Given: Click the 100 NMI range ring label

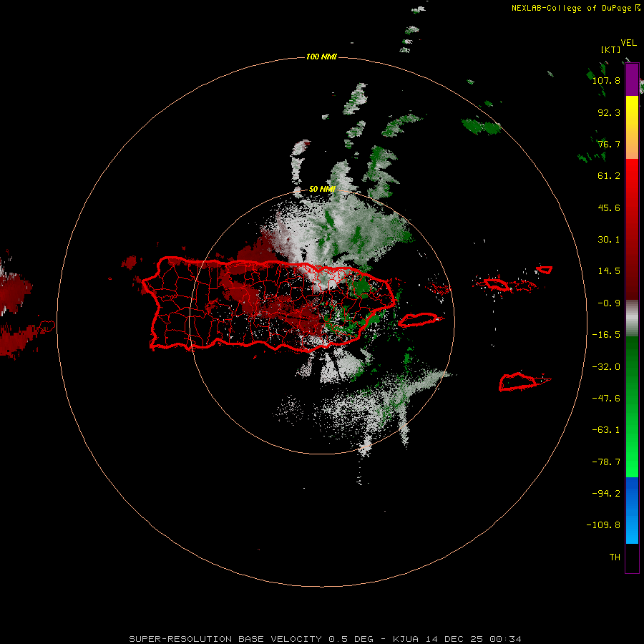Looking at the screenshot, I should pos(321,57).
